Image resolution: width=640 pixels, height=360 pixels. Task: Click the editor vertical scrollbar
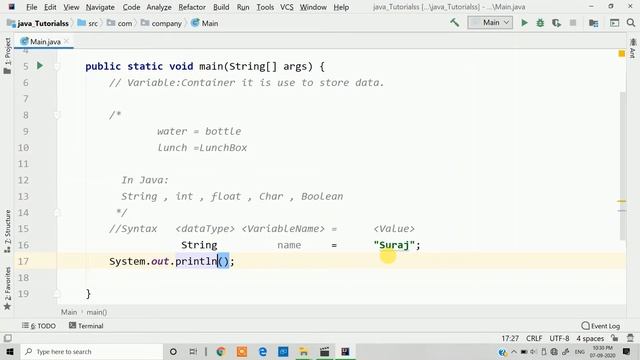[x=622, y=166]
